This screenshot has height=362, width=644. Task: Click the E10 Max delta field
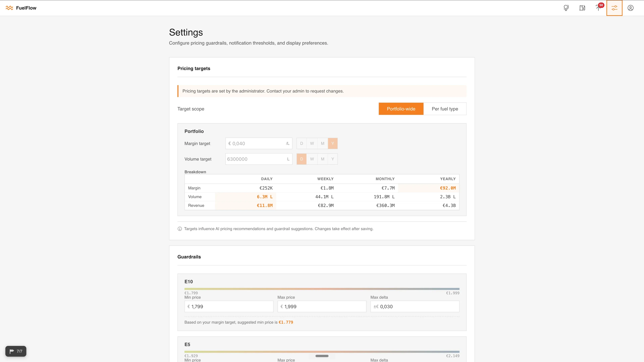pos(415,307)
